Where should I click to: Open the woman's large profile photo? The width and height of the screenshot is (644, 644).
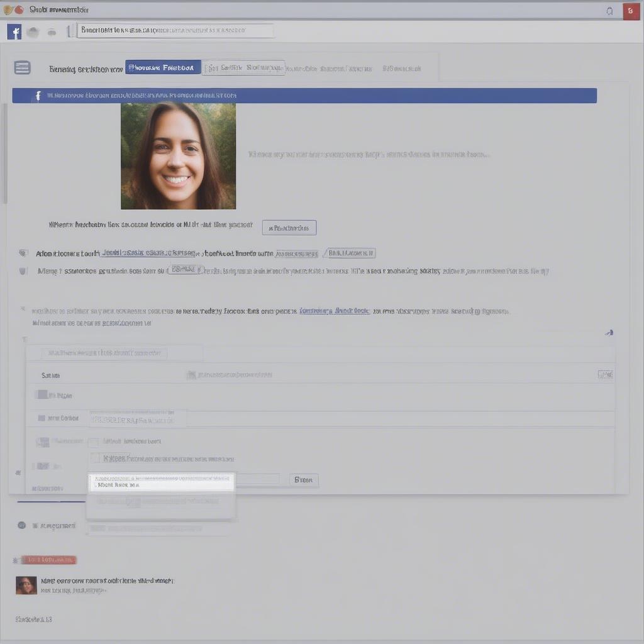pos(178,156)
